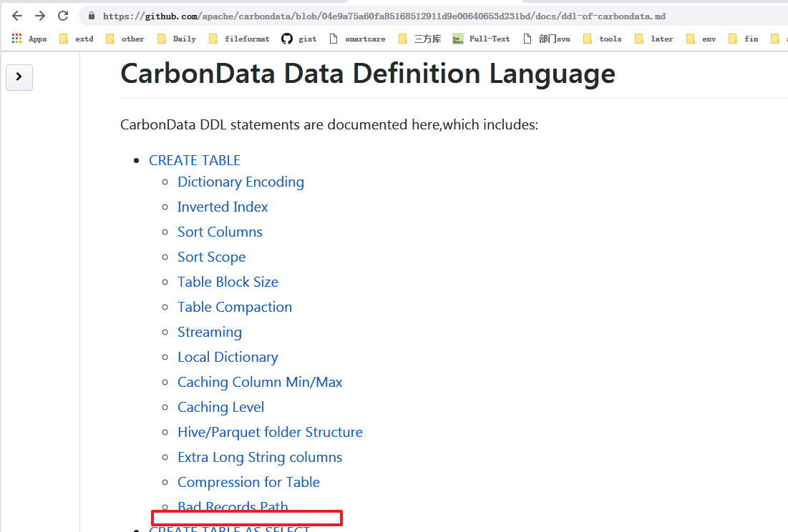Open the fileformat bookmark folder
Screen dimensions: 788x532
click(x=239, y=39)
